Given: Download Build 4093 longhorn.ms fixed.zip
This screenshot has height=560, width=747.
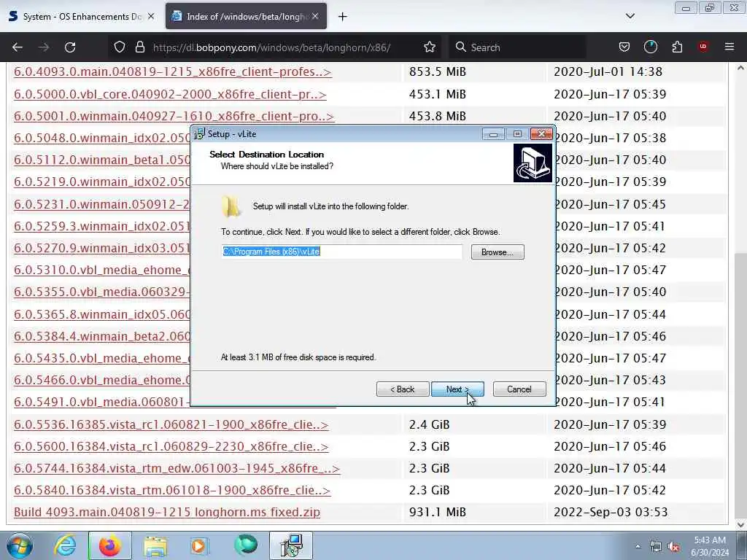Looking at the screenshot, I should pyautogui.click(x=167, y=513).
